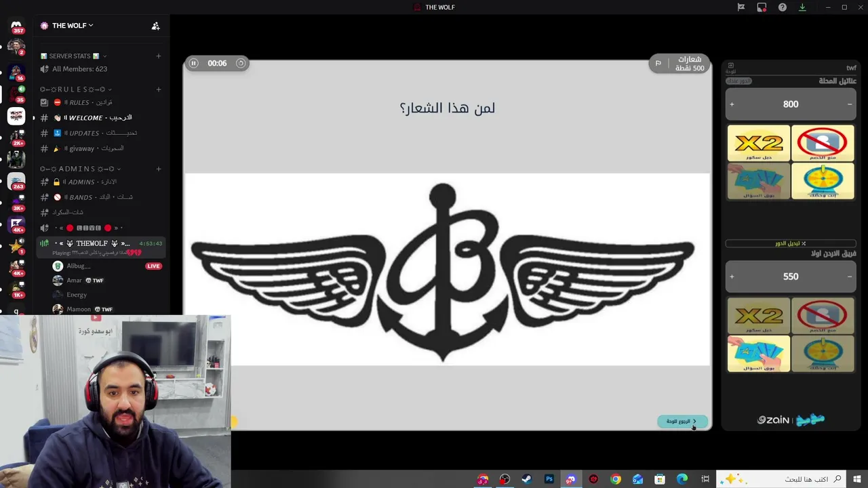Open Google Chrome from the taskbar

(x=616, y=479)
